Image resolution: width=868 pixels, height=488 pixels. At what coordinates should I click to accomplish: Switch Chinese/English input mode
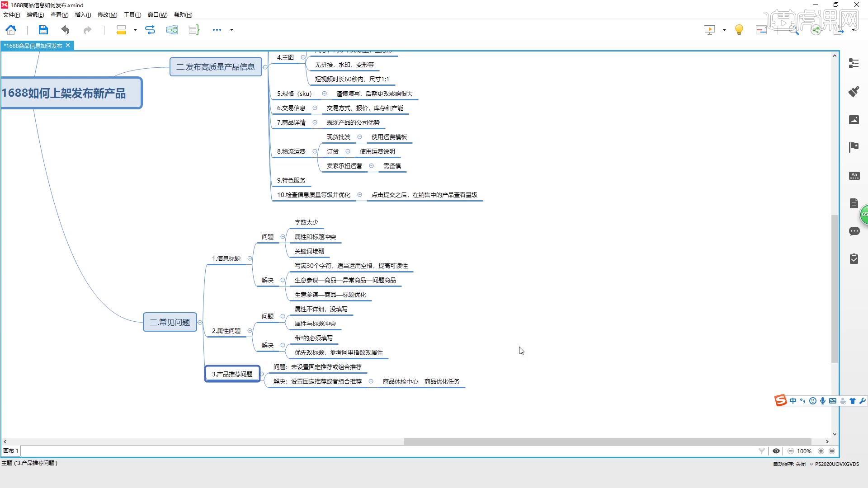pos(793,401)
